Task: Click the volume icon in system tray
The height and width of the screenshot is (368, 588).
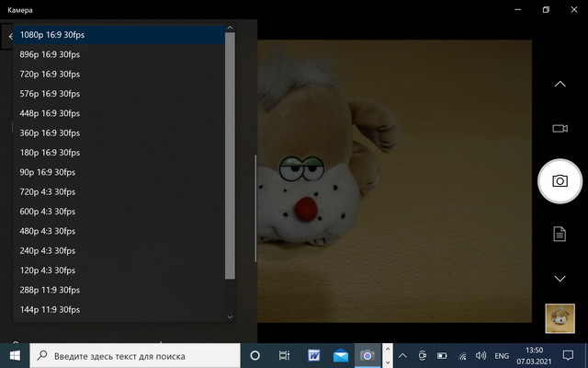Action: pos(481,355)
